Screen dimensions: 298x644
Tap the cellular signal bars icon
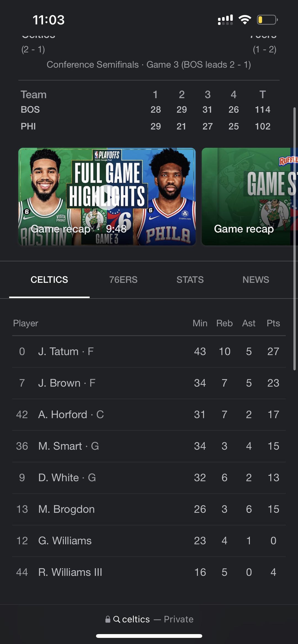[225, 20]
